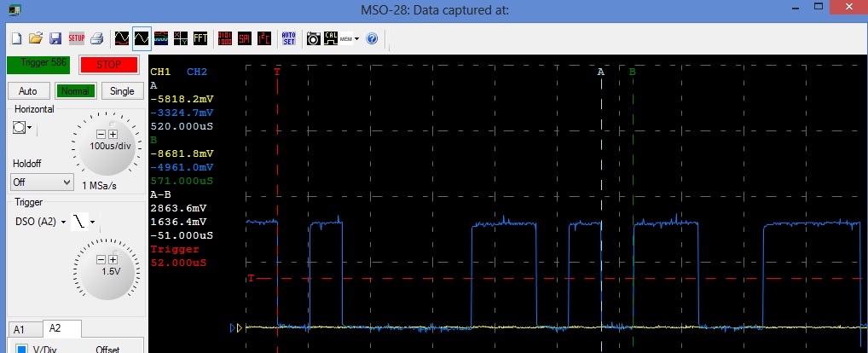The width and height of the screenshot is (868, 353).
Task: Click the save floppy disk icon
Action: coord(55,38)
